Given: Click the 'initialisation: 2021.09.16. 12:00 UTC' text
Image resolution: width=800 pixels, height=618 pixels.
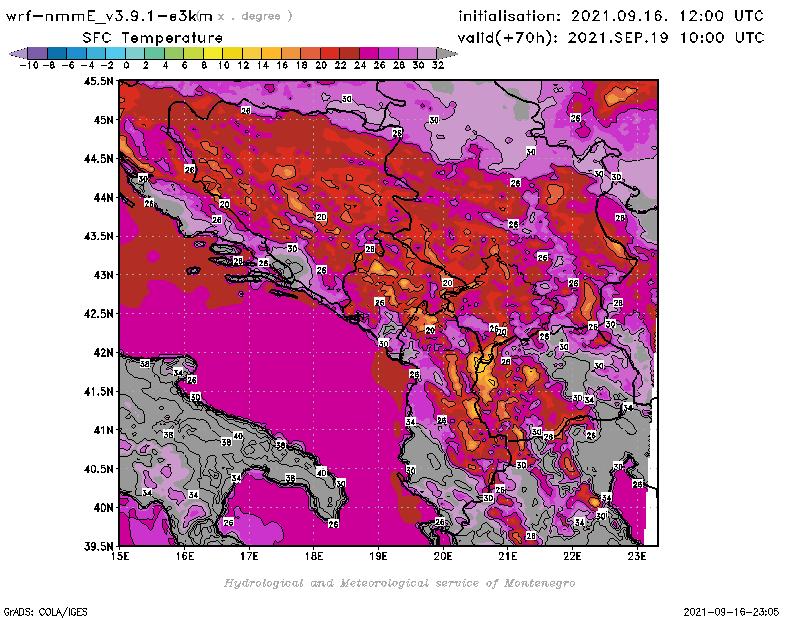Looking at the screenshot, I should [x=611, y=16].
